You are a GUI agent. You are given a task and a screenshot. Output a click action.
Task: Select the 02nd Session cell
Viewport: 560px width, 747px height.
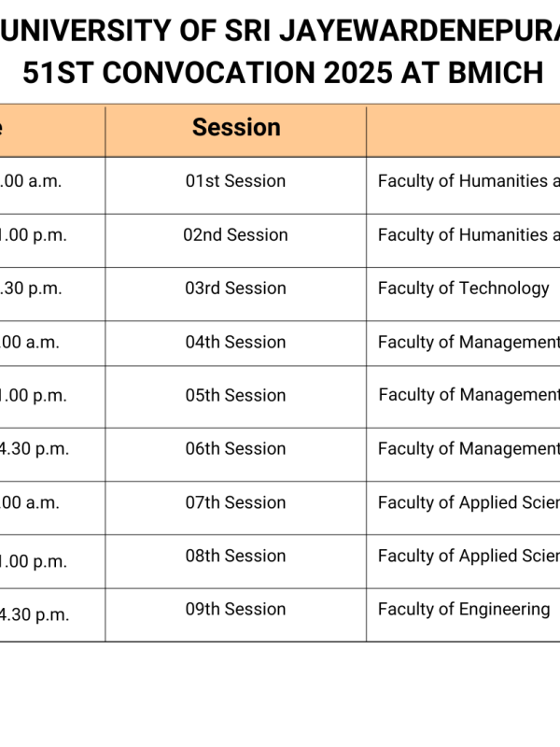(x=235, y=235)
